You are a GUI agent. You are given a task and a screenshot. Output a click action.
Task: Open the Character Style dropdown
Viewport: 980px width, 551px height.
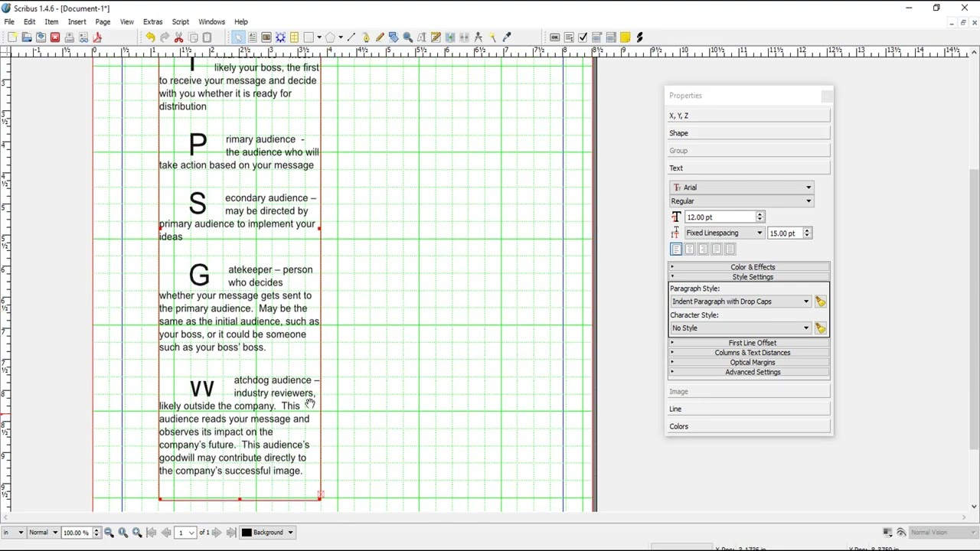(740, 328)
